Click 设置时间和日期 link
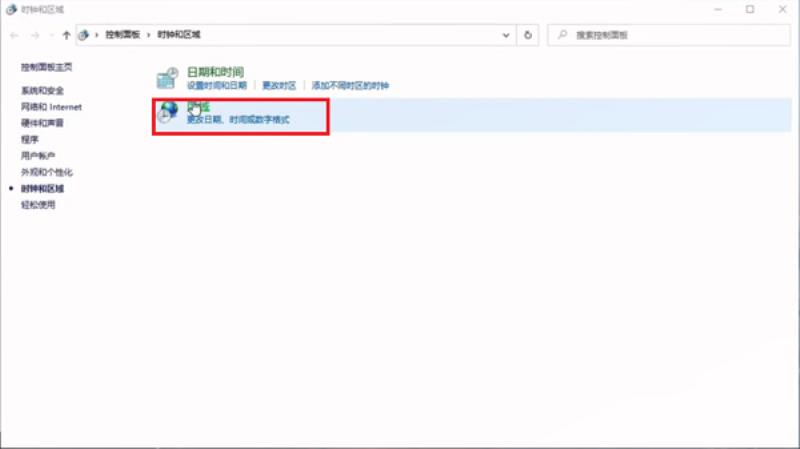800x449 pixels. coord(217,86)
